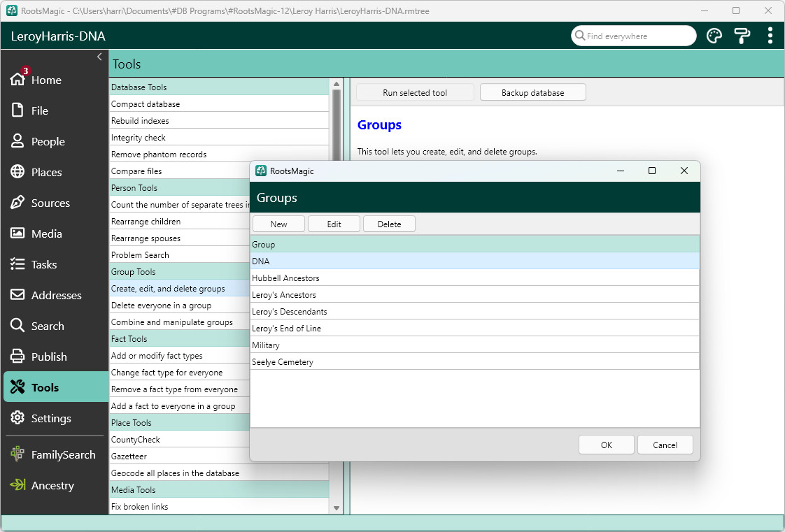This screenshot has height=532, width=785.
Task: Select Rearrange children tool
Action: tap(180, 221)
